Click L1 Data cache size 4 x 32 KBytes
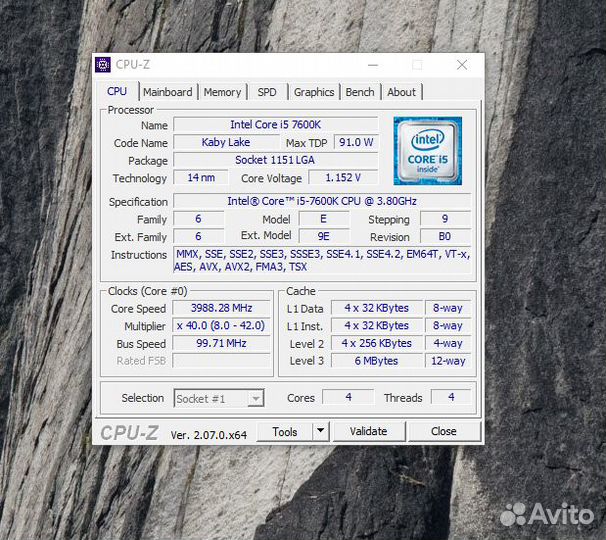 tap(377, 308)
